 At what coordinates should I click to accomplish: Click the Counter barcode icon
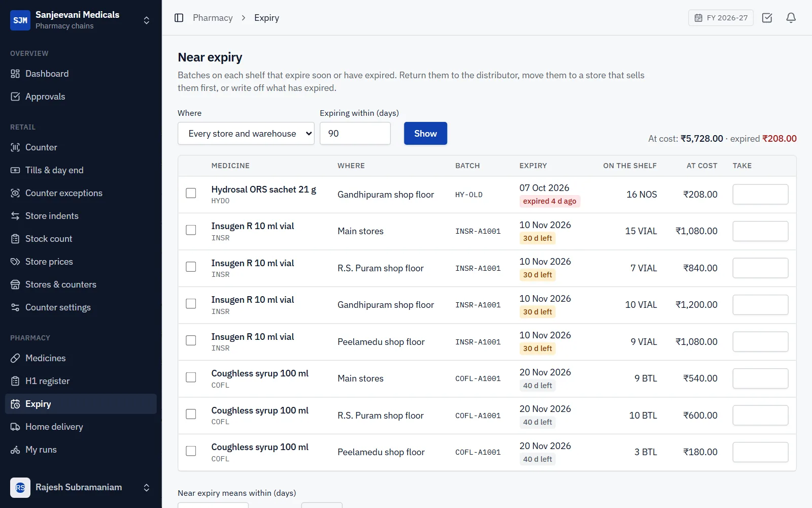pos(15,147)
